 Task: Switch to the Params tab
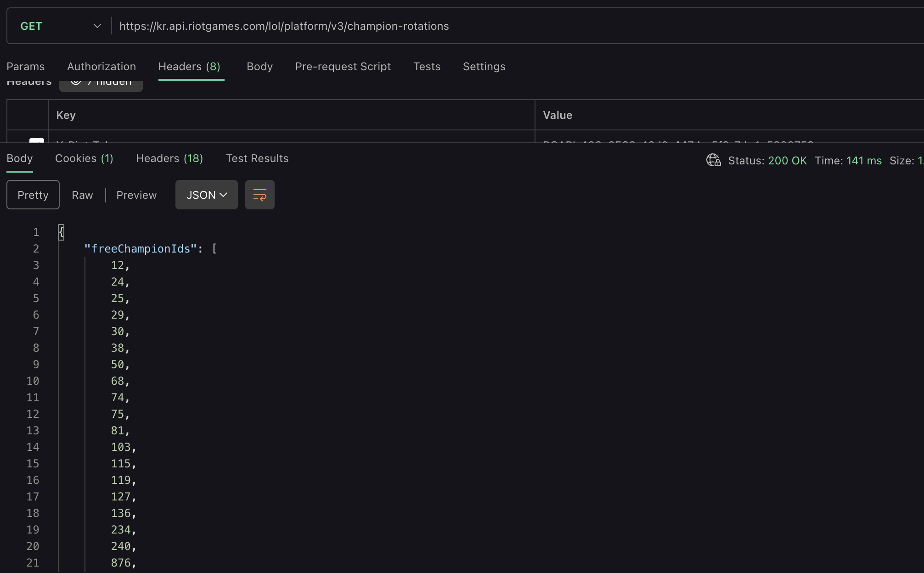point(26,67)
